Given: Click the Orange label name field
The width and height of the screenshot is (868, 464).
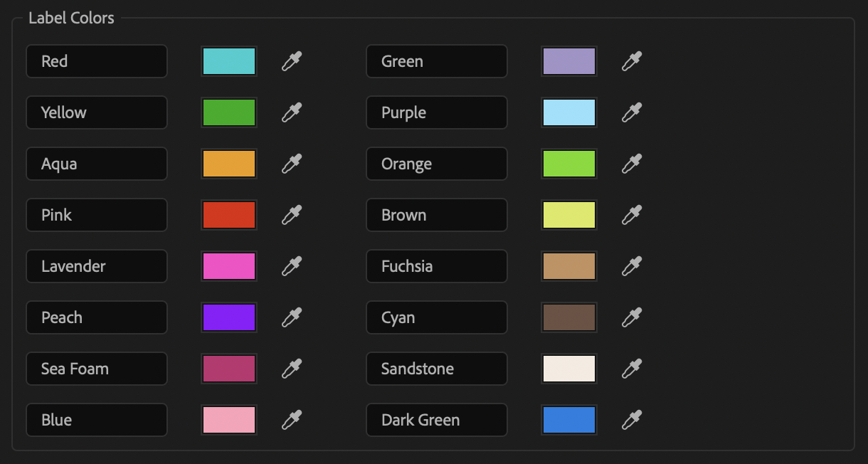Looking at the screenshot, I should pyautogui.click(x=436, y=164).
